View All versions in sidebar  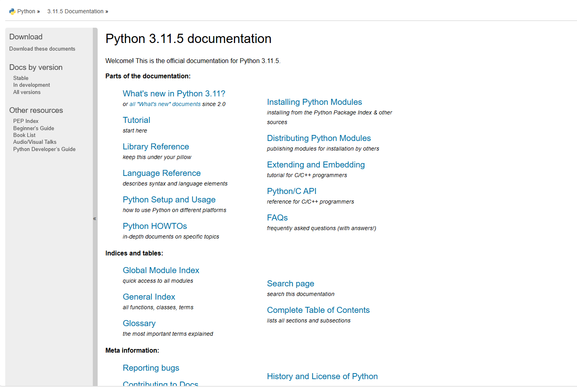coord(27,92)
